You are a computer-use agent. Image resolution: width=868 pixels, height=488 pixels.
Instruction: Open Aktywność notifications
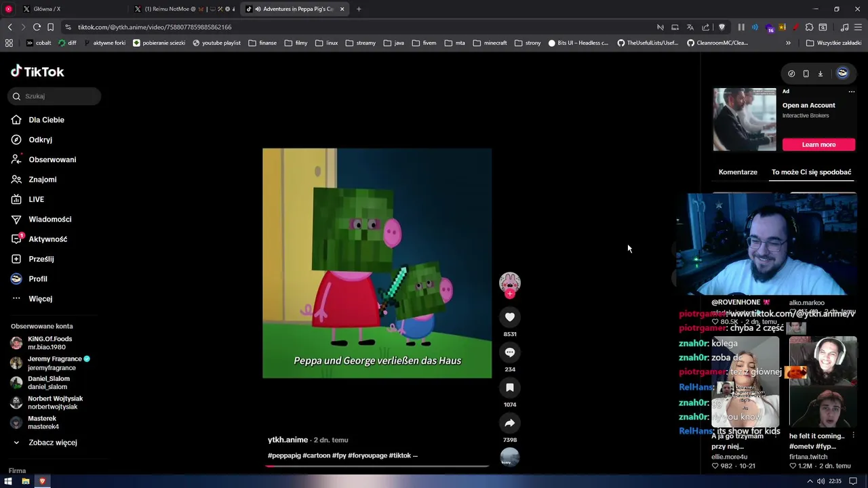(x=39, y=239)
